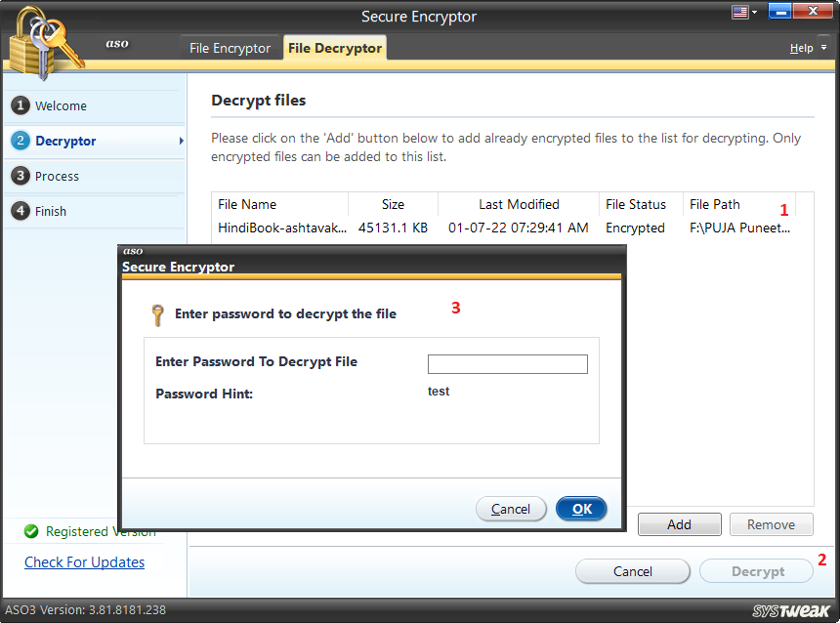
Task: Open the Check For Updates link
Action: (84, 562)
